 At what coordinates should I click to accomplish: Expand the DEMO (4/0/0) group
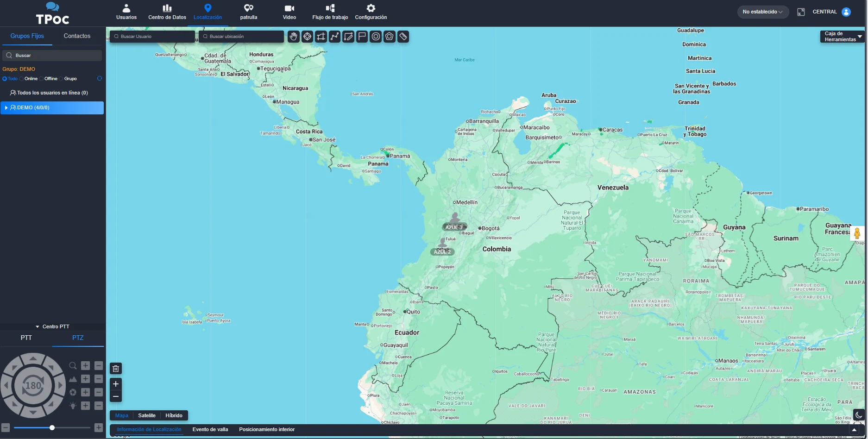pyautogui.click(x=6, y=107)
